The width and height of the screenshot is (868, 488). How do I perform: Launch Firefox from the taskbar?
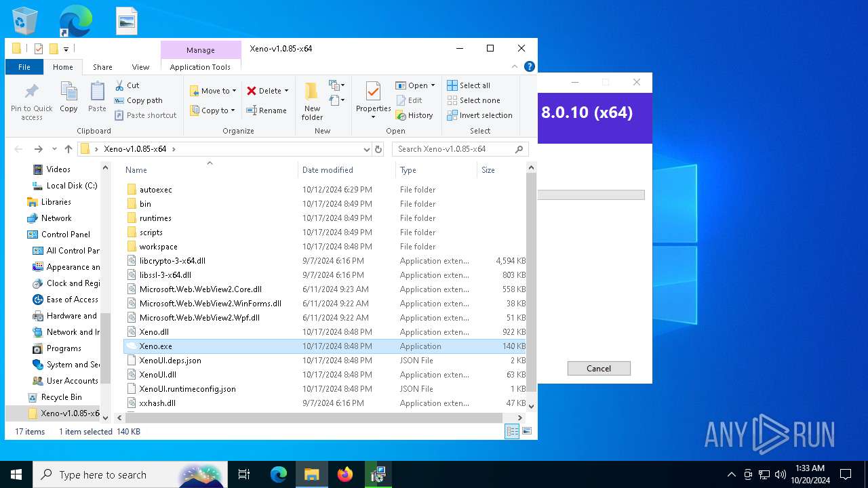345,474
